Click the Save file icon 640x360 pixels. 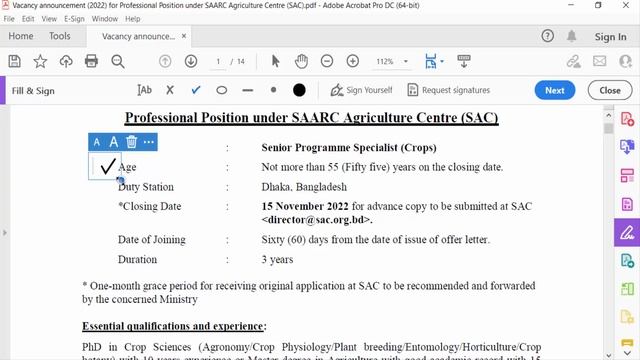pos(15,61)
